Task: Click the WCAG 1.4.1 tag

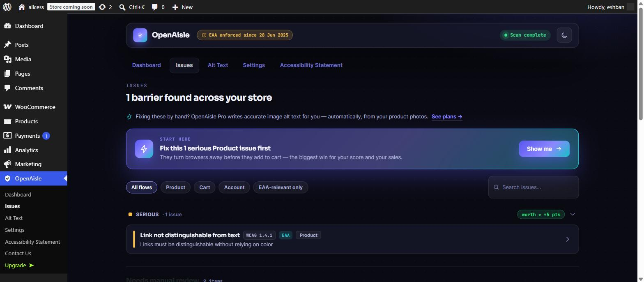Action: coord(259,236)
